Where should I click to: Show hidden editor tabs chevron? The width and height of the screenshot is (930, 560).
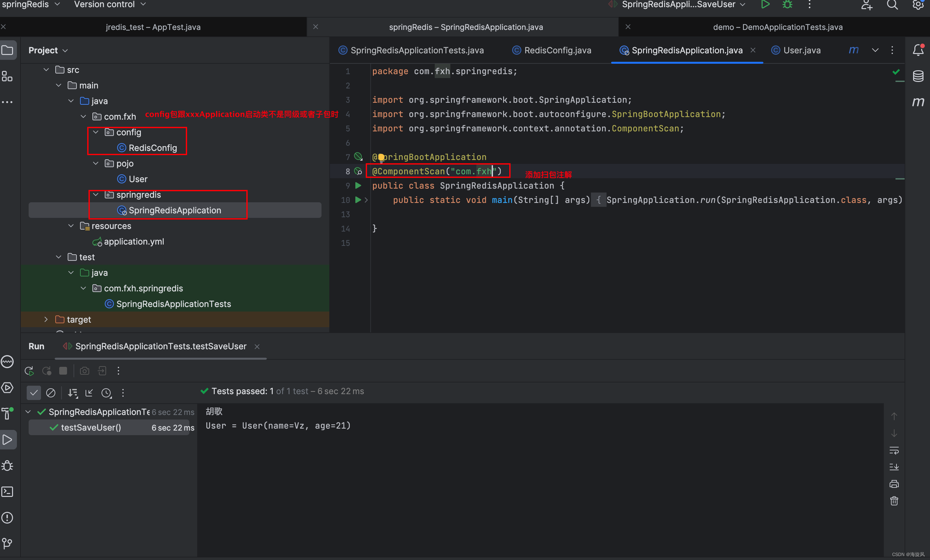(x=875, y=50)
